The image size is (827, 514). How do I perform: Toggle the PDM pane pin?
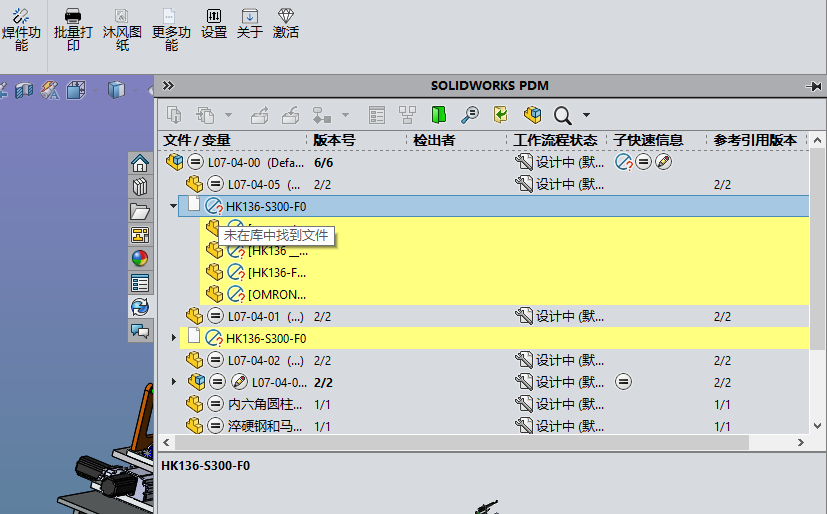[814, 86]
